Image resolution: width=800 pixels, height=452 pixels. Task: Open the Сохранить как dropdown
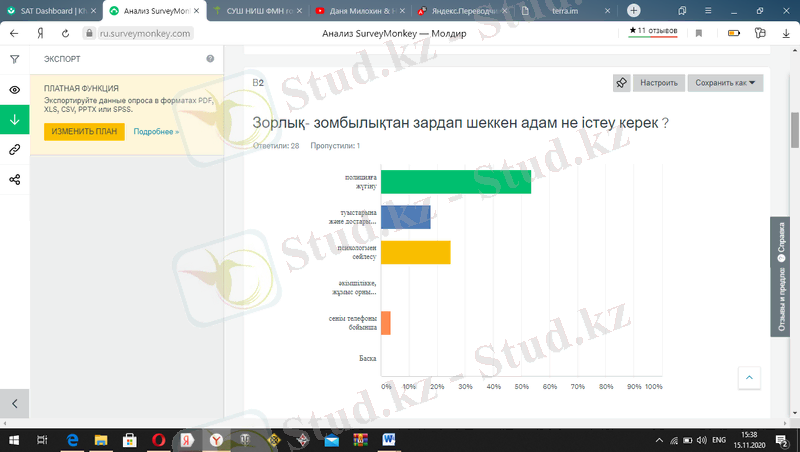(x=725, y=83)
